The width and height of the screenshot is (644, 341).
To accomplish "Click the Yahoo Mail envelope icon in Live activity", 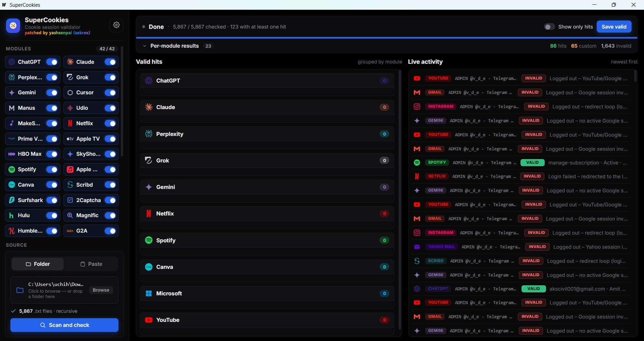I will point(417,247).
